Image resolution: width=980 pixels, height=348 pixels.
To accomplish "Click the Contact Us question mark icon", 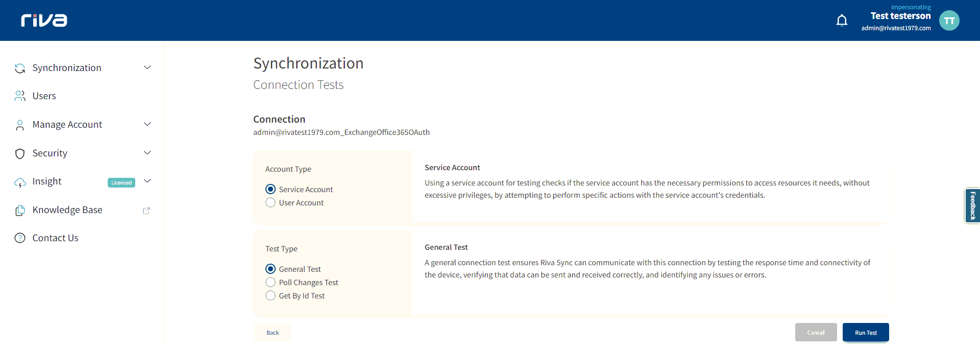I will (x=20, y=238).
